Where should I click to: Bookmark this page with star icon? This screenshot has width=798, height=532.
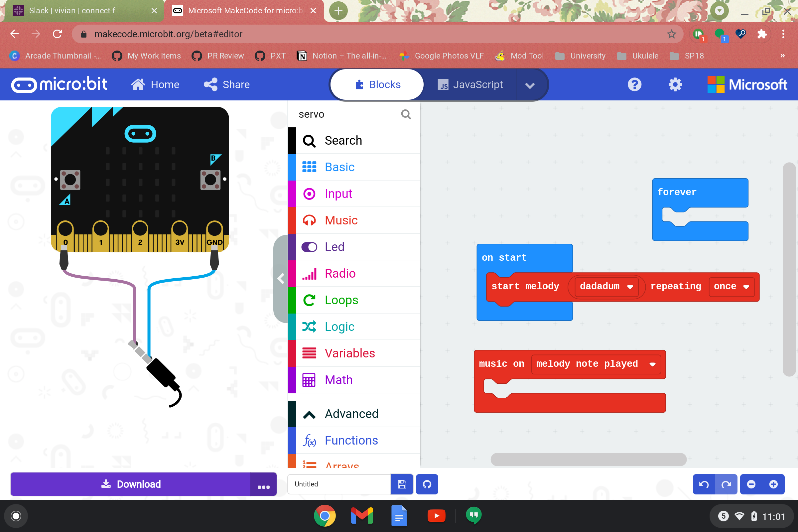pyautogui.click(x=671, y=34)
